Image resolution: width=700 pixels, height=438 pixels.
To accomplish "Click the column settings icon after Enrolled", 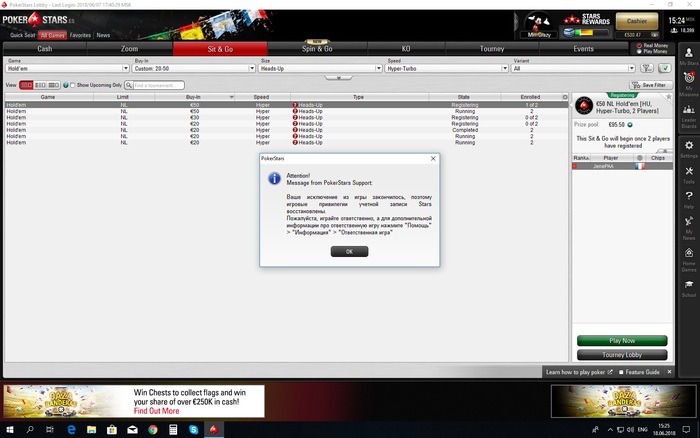I will 565,97.
